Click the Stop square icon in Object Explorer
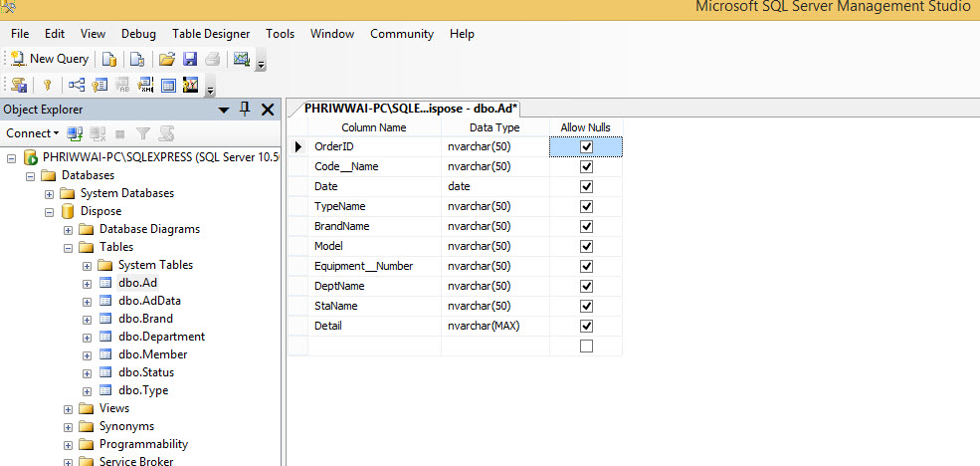 click(120, 133)
